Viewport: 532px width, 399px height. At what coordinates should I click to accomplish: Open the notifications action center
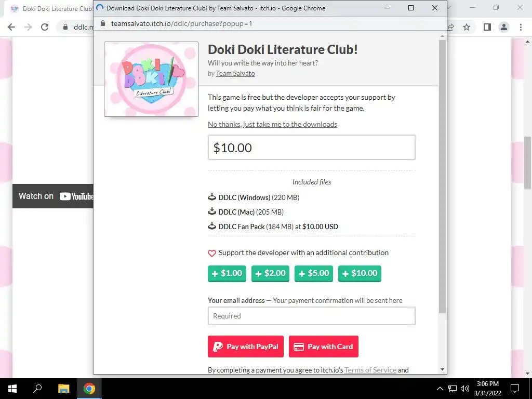(515, 389)
